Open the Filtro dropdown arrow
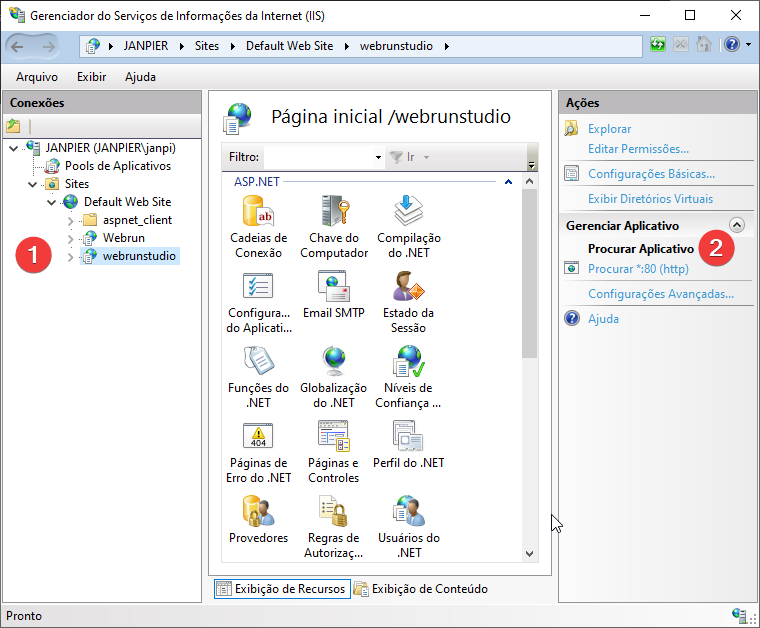The height and width of the screenshot is (628, 760). [x=378, y=158]
